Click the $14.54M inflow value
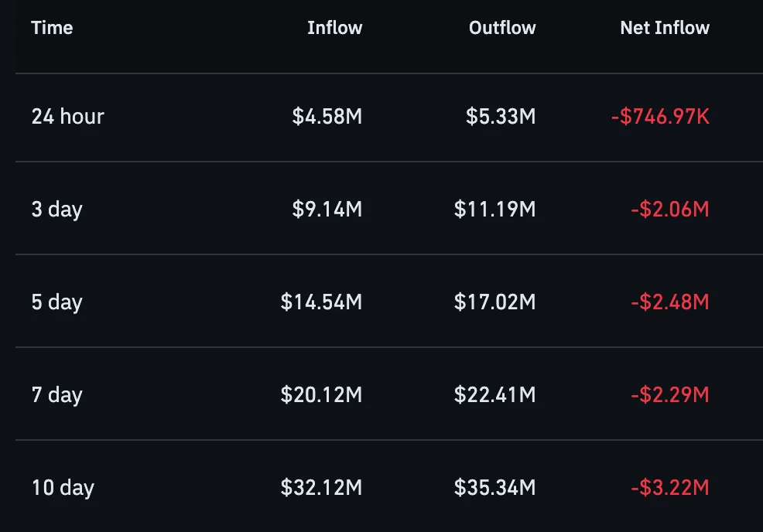This screenshot has width=763, height=532. pyautogui.click(x=321, y=302)
